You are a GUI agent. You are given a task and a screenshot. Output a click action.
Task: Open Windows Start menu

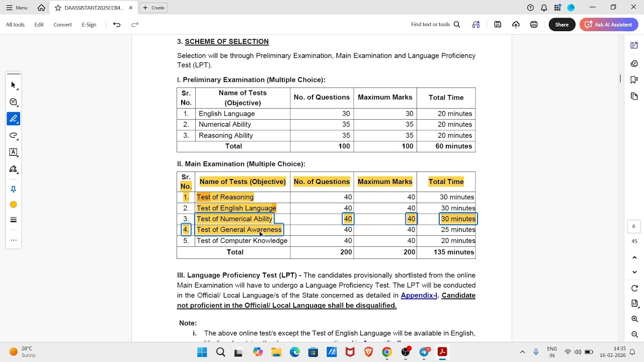pos(202,352)
